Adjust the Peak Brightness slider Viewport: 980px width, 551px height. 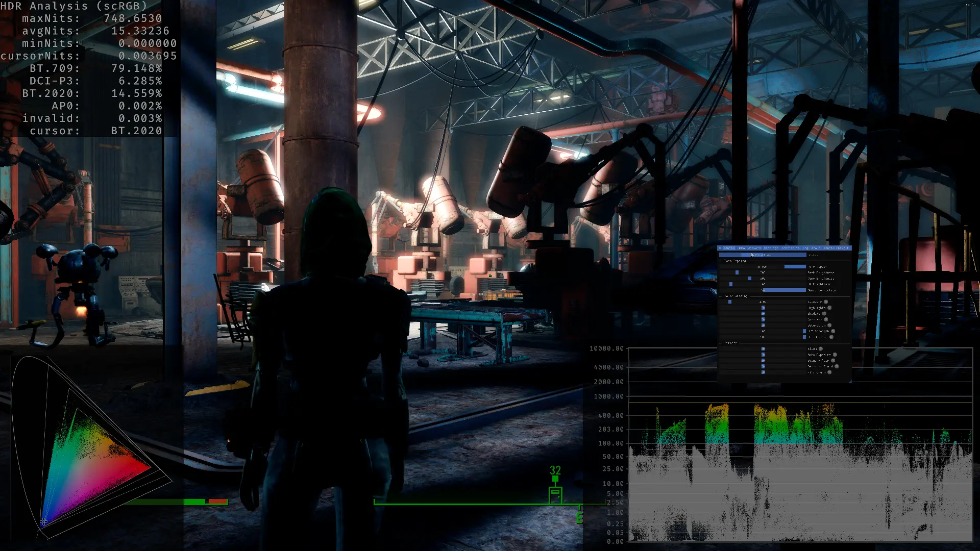pos(763,272)
